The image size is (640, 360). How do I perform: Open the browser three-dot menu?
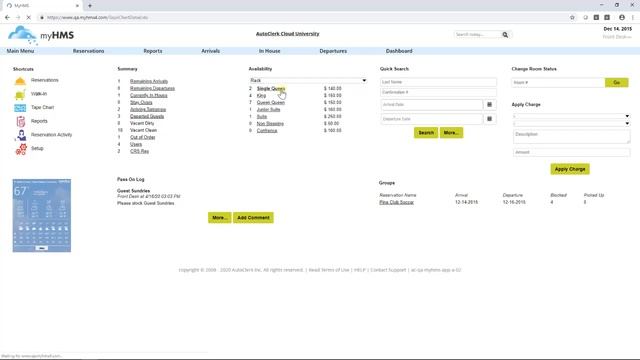click(633, 18)
